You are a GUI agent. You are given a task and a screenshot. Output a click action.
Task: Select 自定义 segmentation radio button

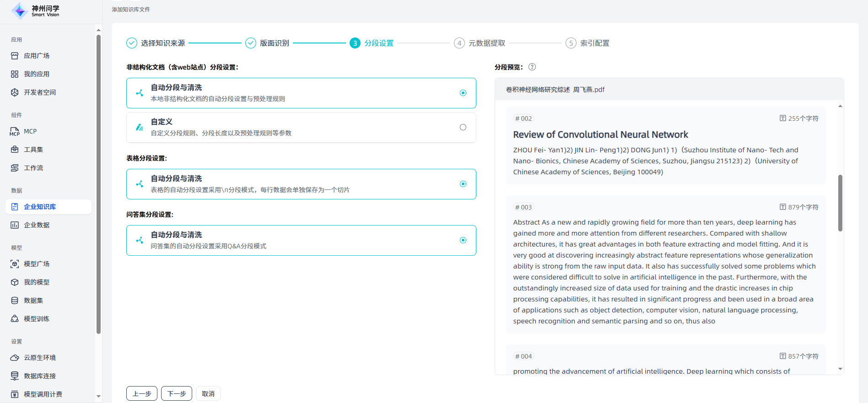click(x=463, y=127)
